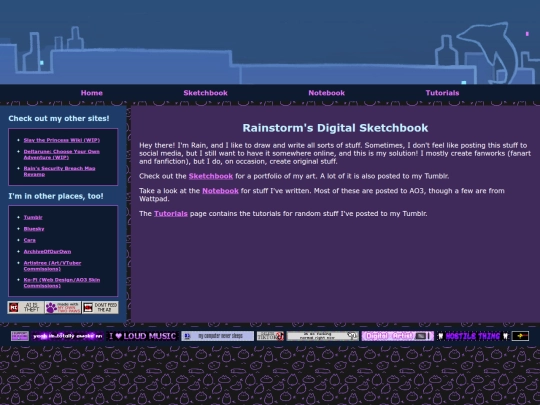Screen dimensions: 540x405
Task: Click the 'AI is theft' badge
Action: coord(26,308)
